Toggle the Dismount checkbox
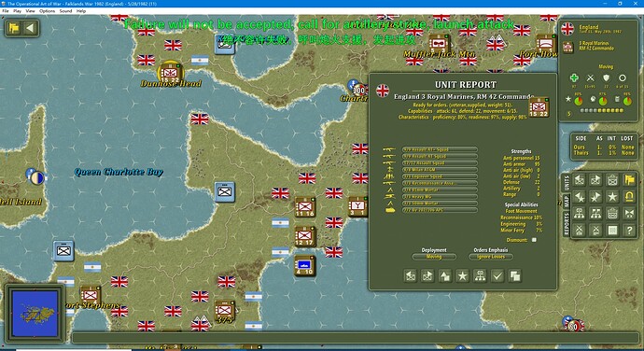Viewport: 644px width, 351px height. pos(534,240)
